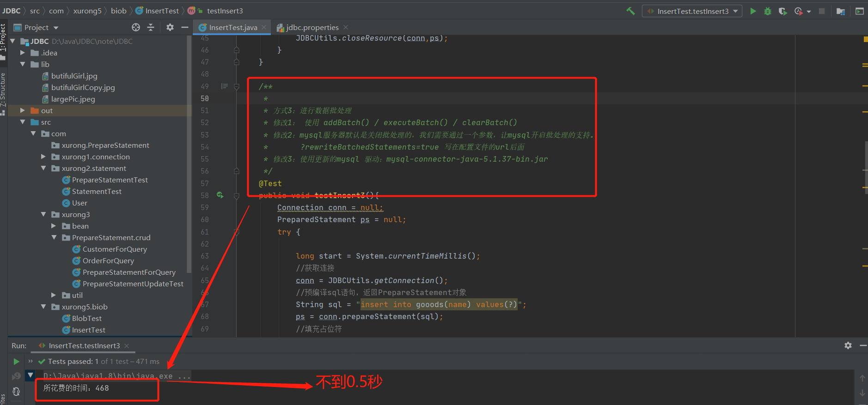Toggle the method fold at line 58
868x405 pixels.
tap(237, 196)
